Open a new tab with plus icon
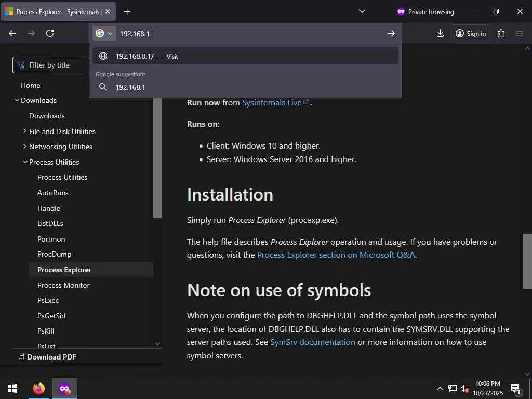Viewport: 532px width, 399px height. tap(127, 11)
